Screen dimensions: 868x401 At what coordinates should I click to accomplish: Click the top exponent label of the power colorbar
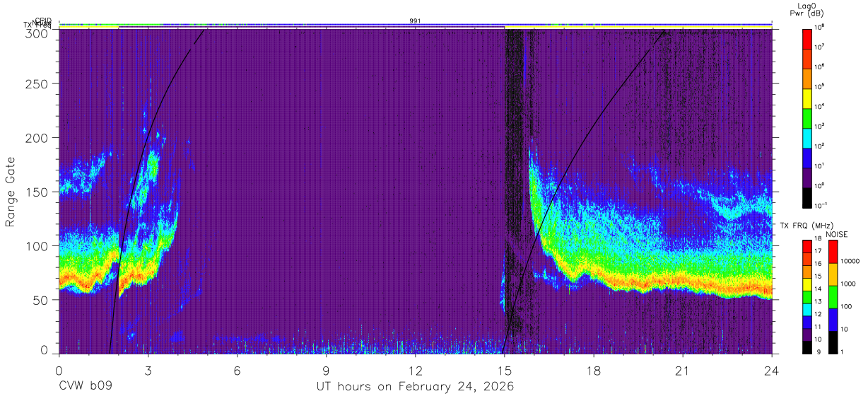click(x=820, y=27)
